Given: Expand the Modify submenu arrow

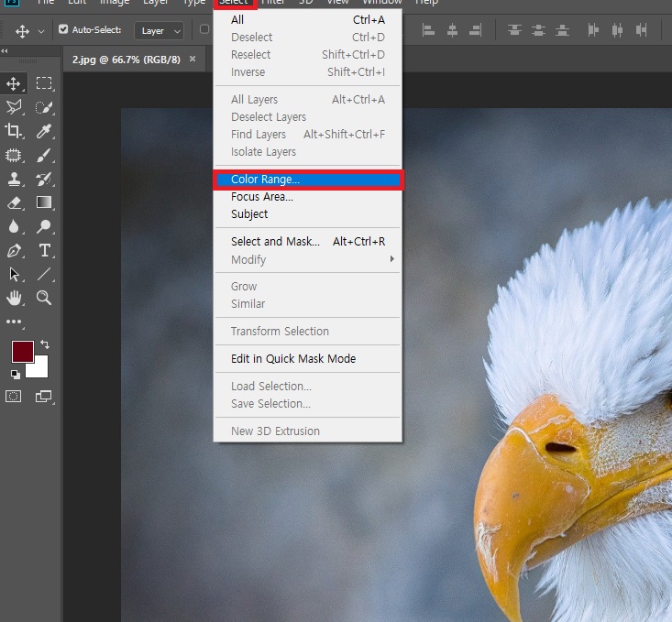Looking at the screenshot, I should point(391,258).
